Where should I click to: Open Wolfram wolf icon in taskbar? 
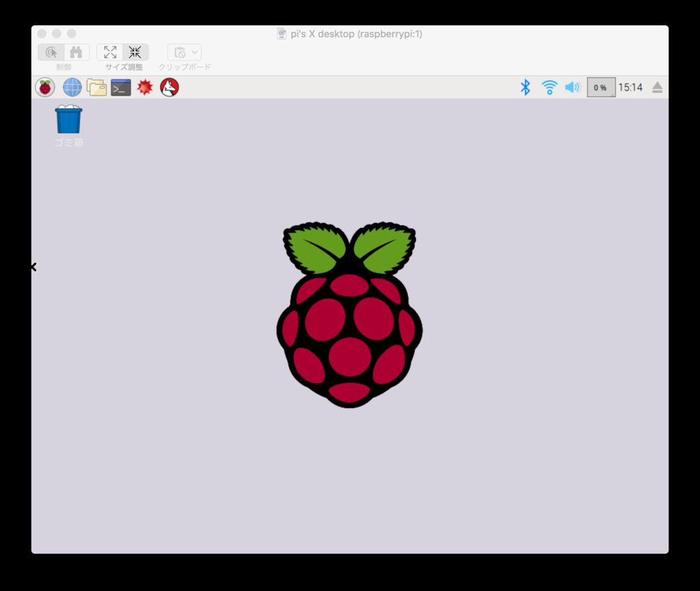[170, 87]
